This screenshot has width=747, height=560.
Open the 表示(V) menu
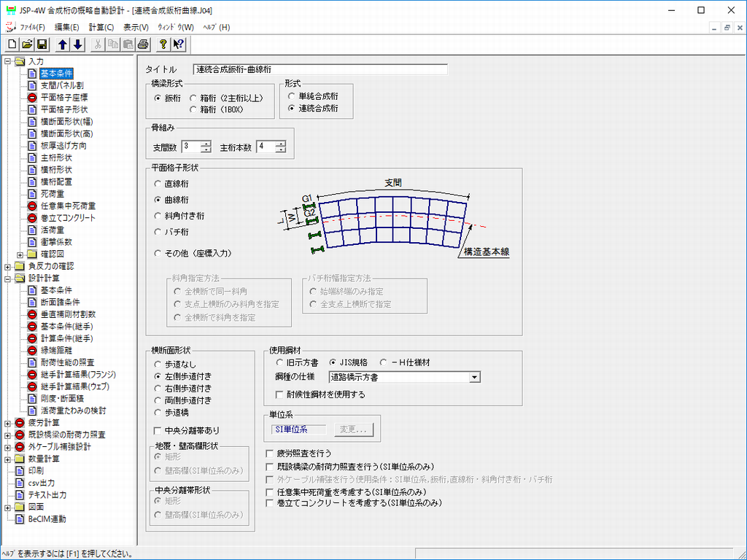[136, 27]
